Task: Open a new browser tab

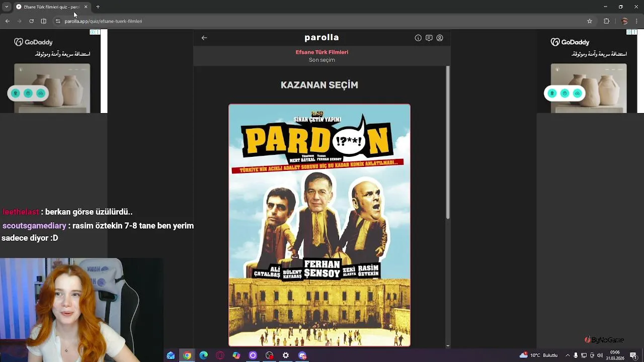Action: [98, 7]
